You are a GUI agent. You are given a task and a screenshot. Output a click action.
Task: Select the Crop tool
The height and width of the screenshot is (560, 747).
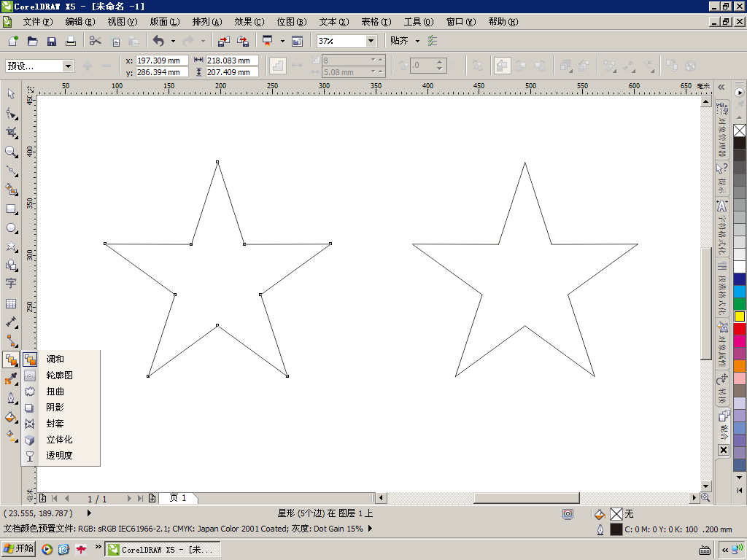click(11, 133)
